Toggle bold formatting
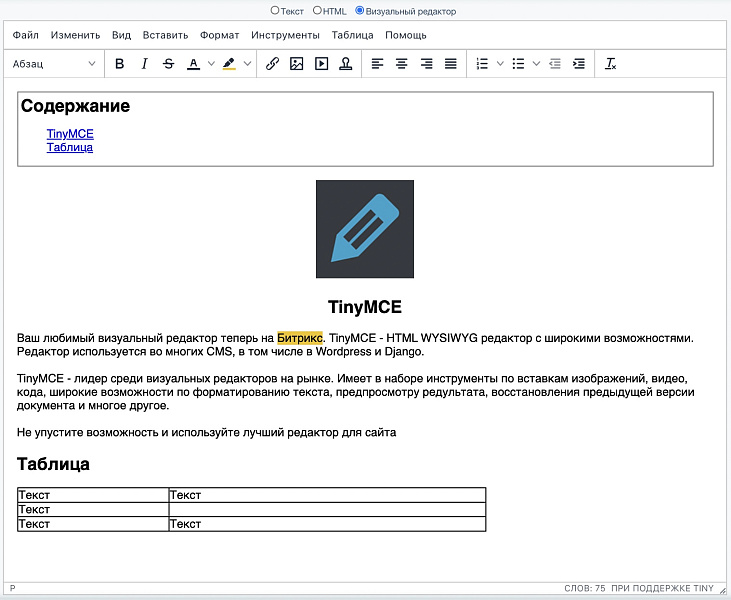The height and width of the screenshot is (600, 731). 120,64
